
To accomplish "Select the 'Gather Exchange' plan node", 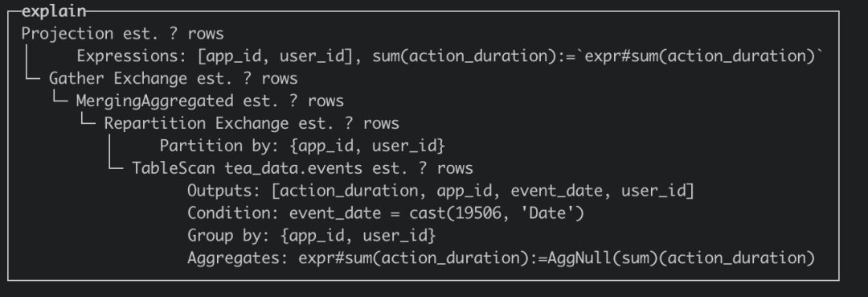I will tap(174, 79).
